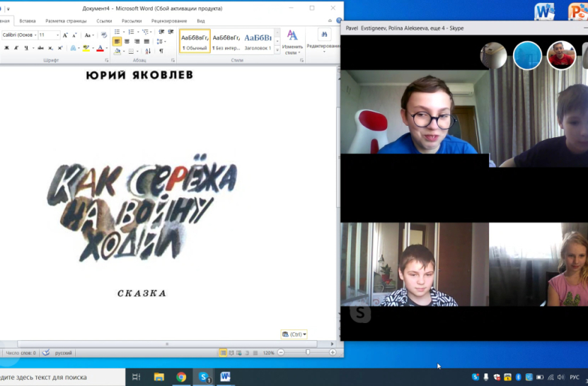The width and height of the screenshot is (588, 386).
Task: Click Multilevel list icon
Action: (x=145, y=32)
